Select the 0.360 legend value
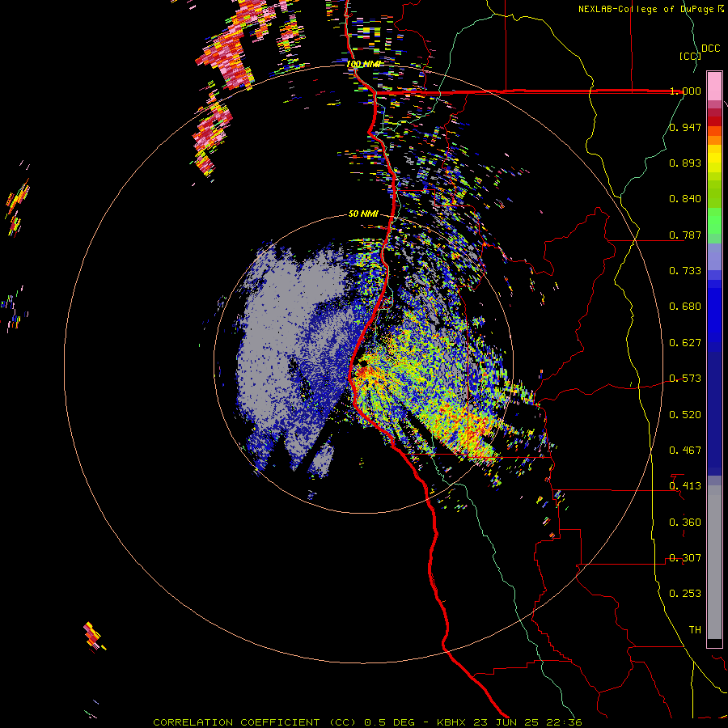 pos(685,523)
